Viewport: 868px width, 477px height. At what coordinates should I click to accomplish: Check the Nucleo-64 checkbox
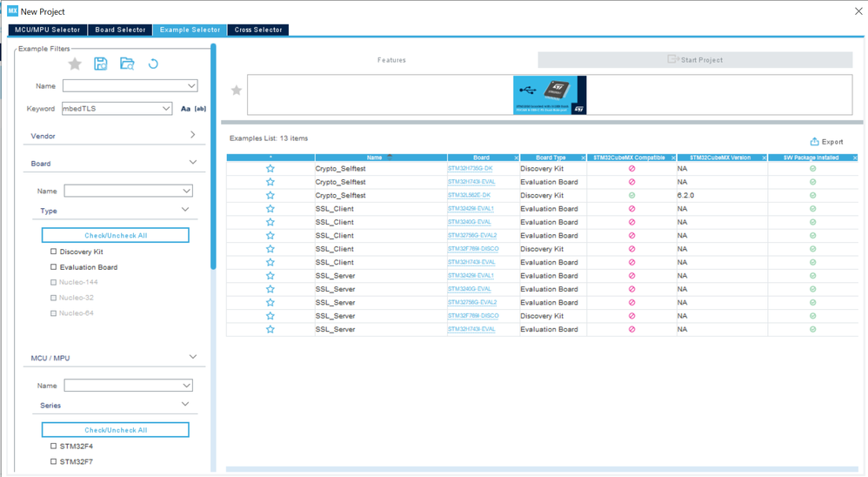tap(54, 313)
